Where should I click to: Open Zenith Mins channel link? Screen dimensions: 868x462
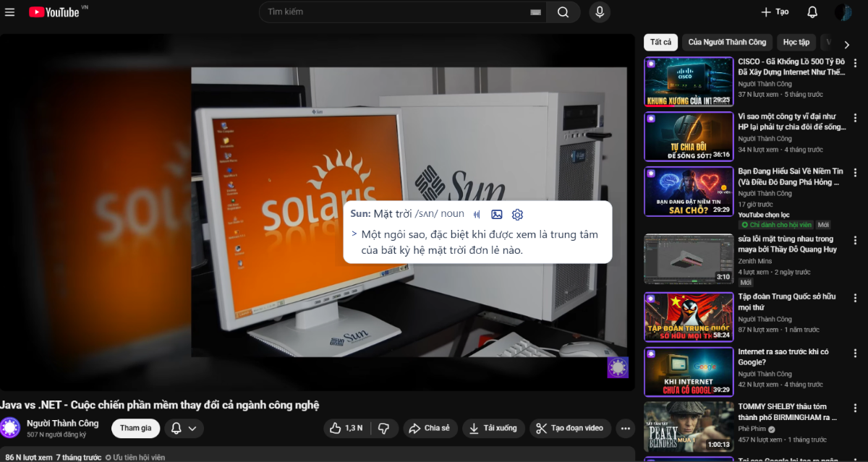coord(755,261)
